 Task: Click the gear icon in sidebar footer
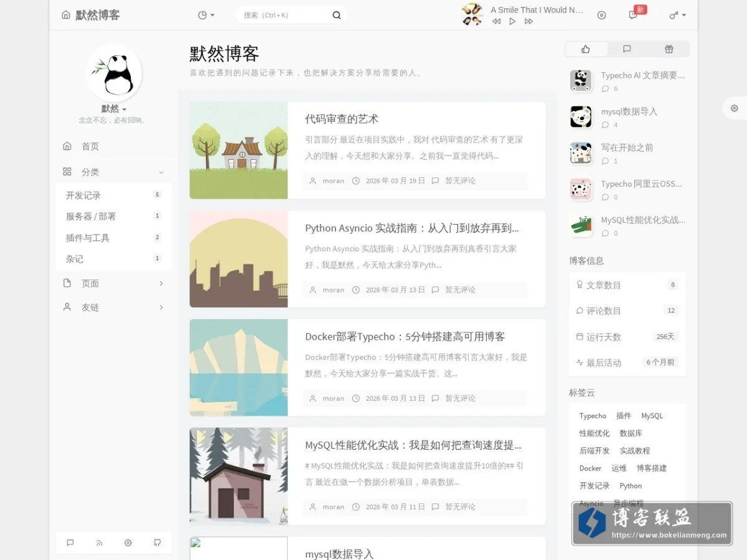128,543
